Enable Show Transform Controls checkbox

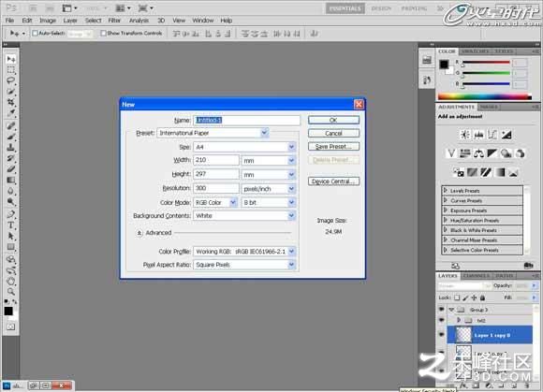pyautogui.click(x=103, y=34)
